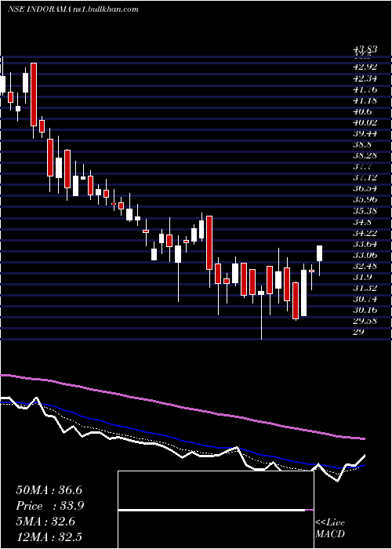
Task: Select the 12MA : 32.5 readout
Action: 51,537
